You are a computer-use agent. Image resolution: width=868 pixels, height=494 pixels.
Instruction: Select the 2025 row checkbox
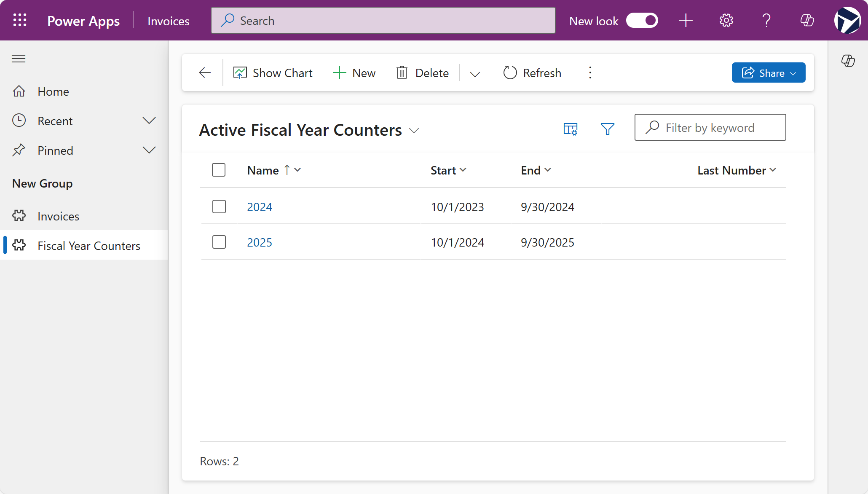pos(219,242)
